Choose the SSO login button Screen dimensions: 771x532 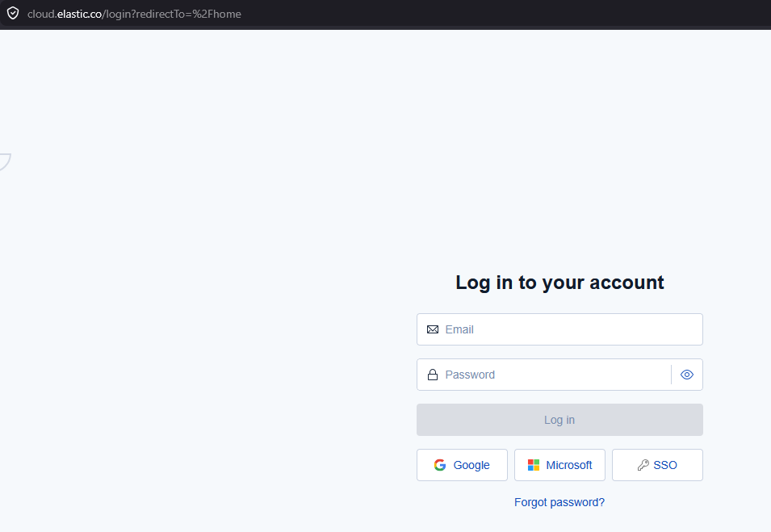[657, 465]
